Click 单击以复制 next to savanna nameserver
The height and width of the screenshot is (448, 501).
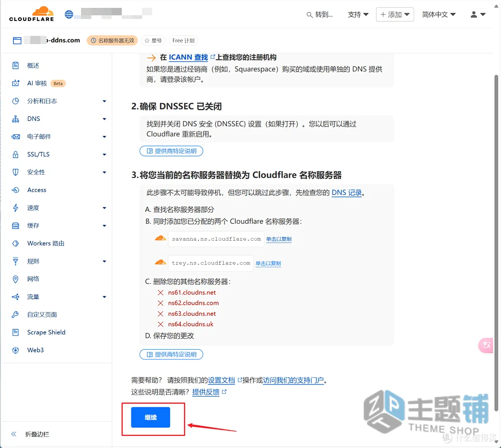point(279,239)
